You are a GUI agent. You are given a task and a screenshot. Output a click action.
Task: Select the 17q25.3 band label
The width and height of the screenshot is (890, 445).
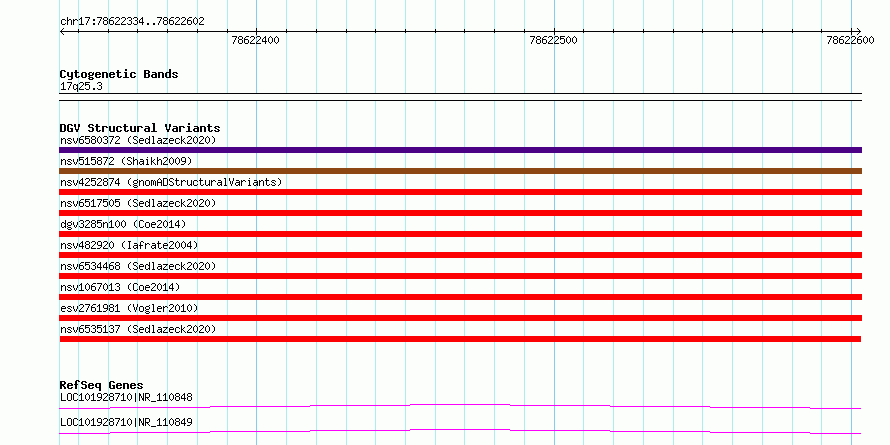(81, 87)
